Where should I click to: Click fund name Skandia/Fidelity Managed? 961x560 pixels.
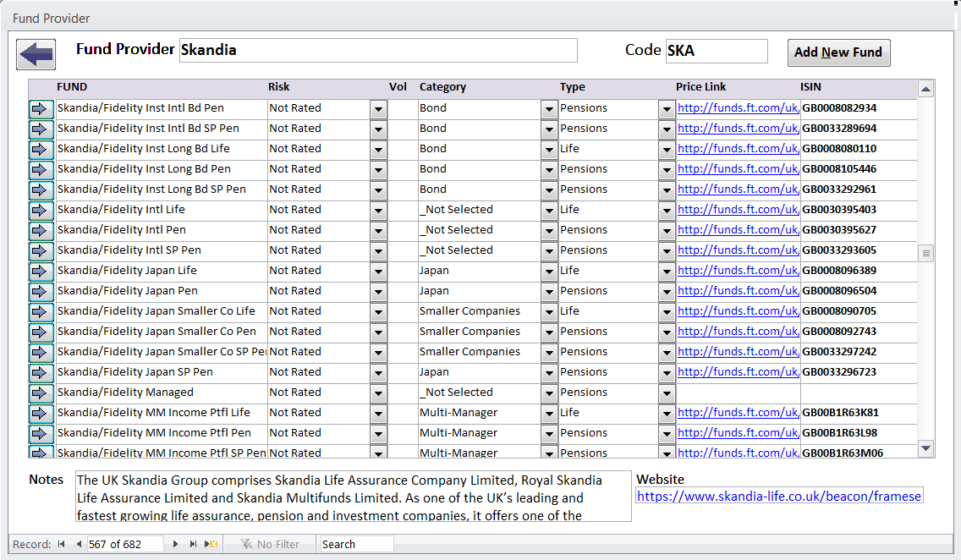pyautogui.click(x=125, y=393)
